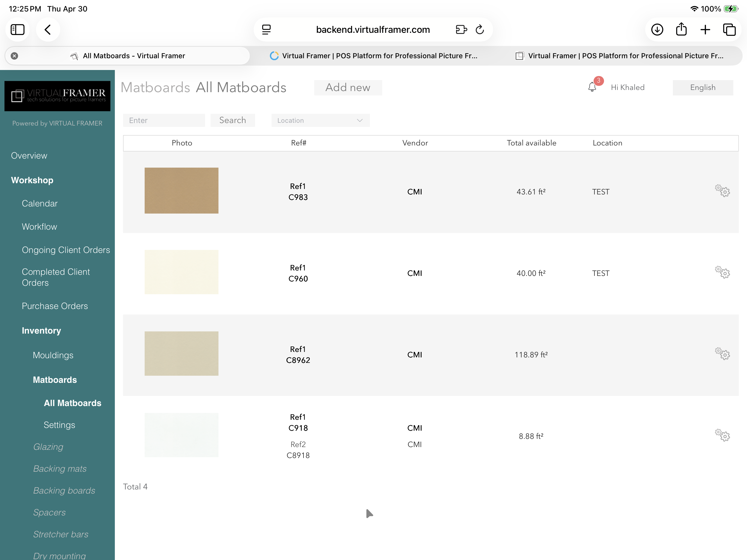Select the Workshop sidebar section
Viewport: 747px width, 560px height.
pos(32,180)
